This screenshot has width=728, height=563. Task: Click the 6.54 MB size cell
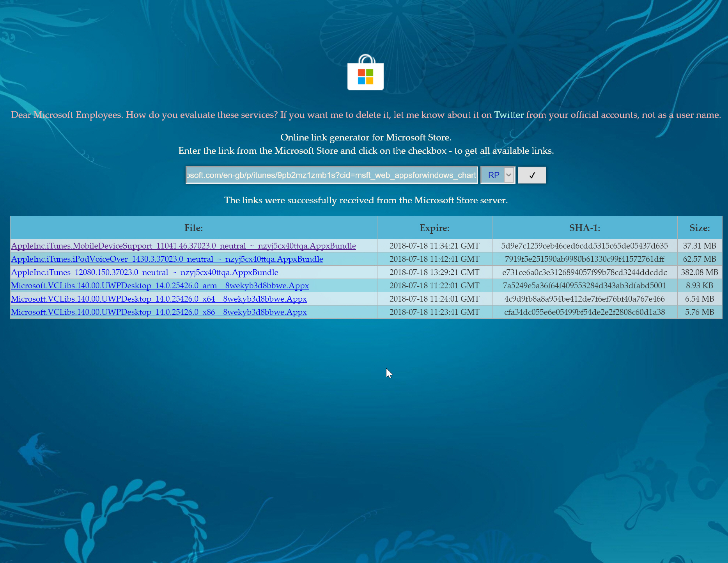(x=700, y=299)
